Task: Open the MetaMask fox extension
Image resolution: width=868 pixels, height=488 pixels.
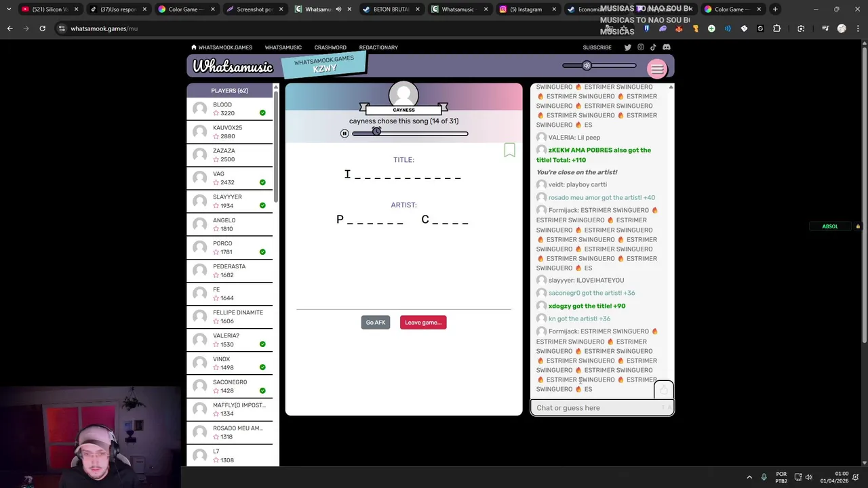Action: (679, 28)
